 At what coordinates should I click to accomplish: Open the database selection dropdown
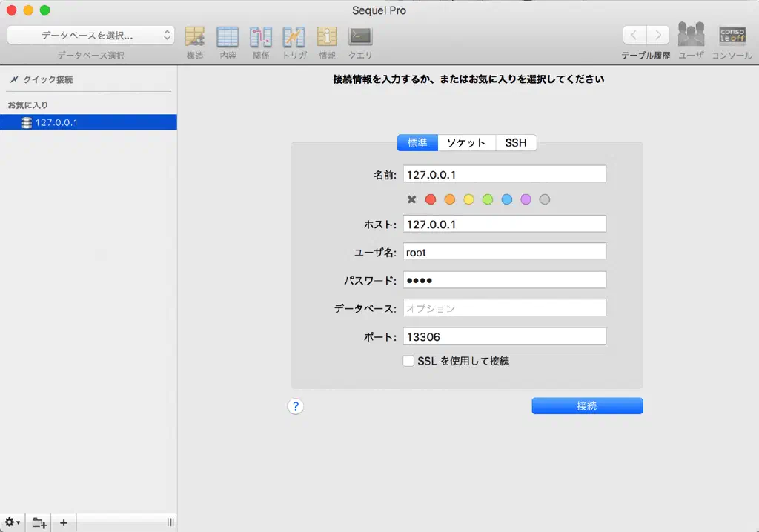click(x=90, y=35)
